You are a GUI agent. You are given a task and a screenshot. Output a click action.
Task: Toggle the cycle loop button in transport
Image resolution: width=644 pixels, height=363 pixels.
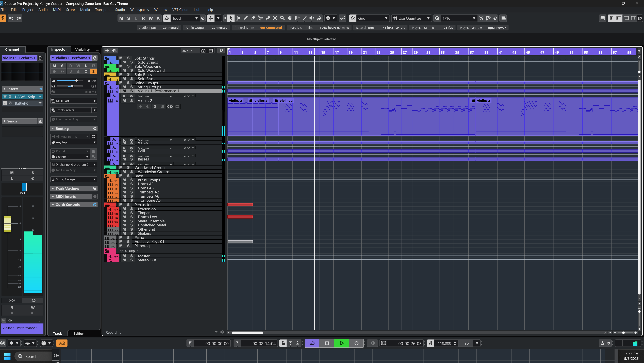[312, 343]
